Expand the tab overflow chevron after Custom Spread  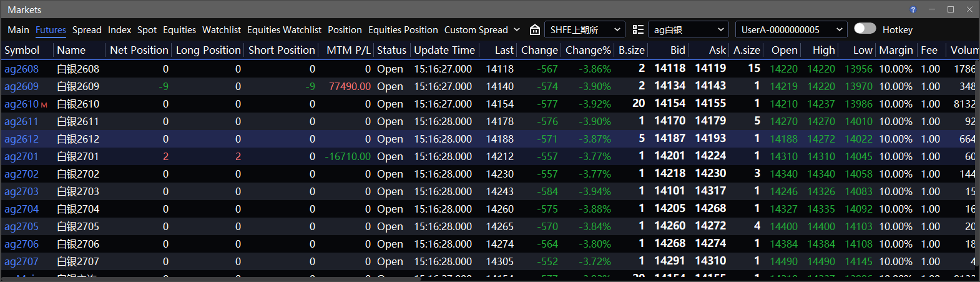(517, 29)
